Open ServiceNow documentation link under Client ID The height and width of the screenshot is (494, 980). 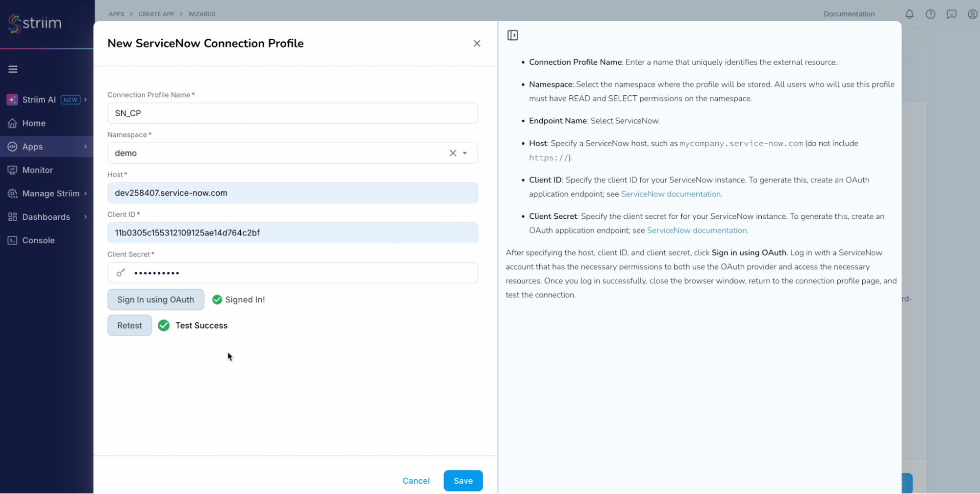(x=671, y=194)
